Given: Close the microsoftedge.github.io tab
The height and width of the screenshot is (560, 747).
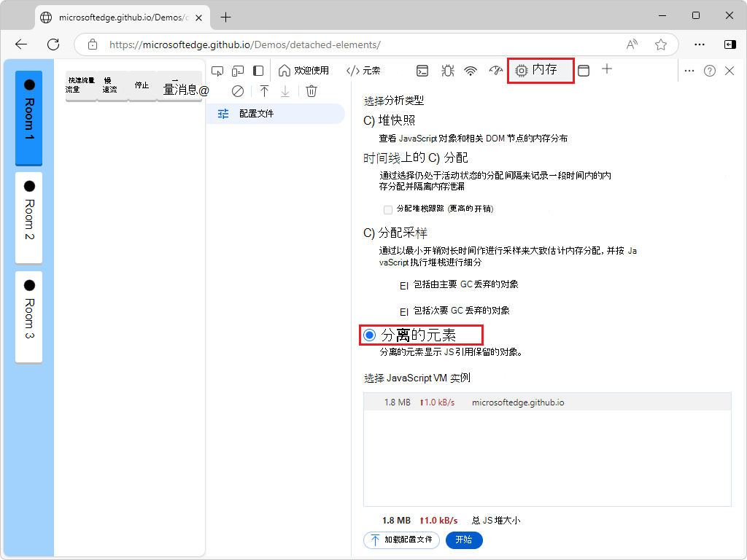Looking at the screenshot, I should [198, 17].
